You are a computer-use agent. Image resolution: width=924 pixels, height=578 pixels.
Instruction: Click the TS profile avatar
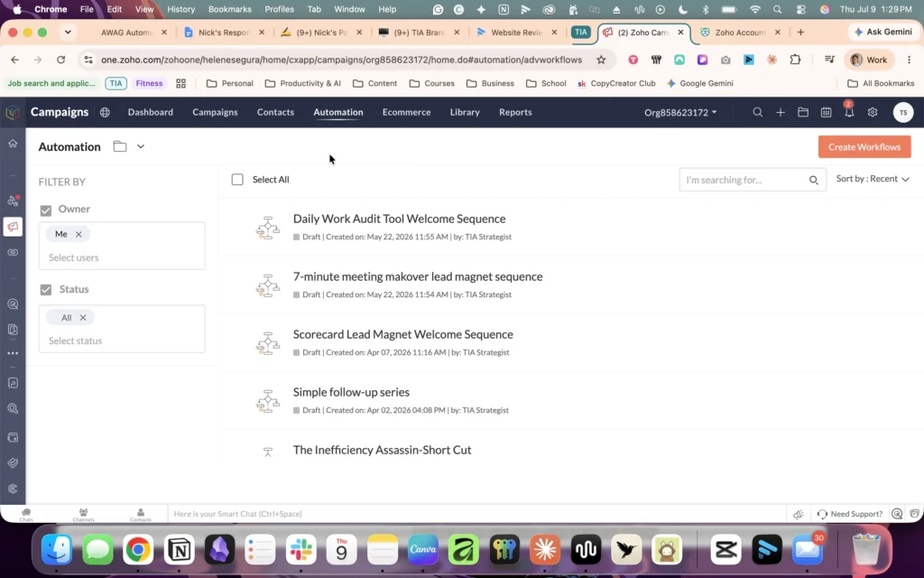(x=902, y=112)
